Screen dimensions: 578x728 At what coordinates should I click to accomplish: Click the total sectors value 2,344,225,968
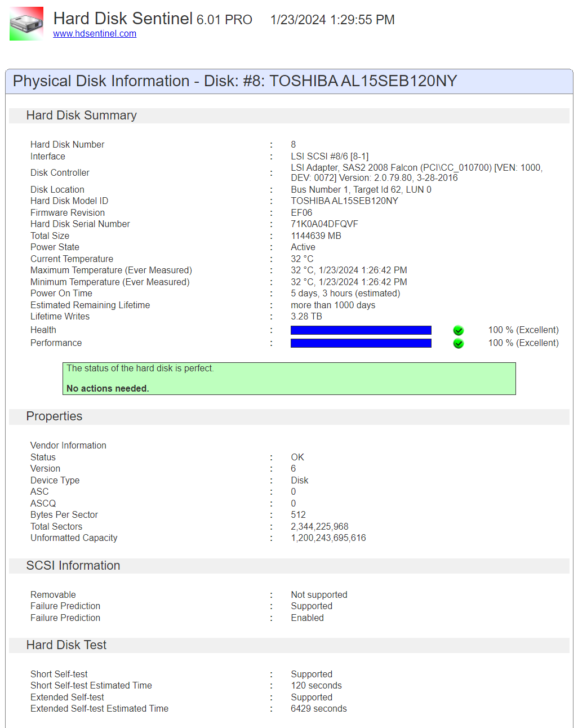coord(319,527)
